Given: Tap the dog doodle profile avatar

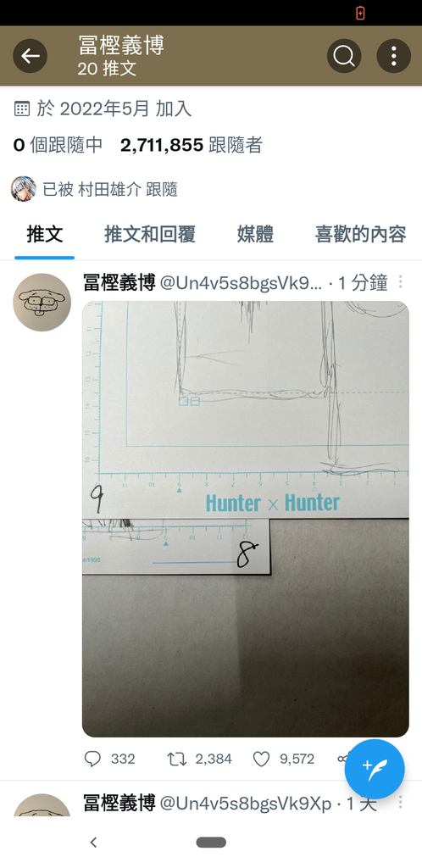Looking at the screenshot, I should pyautogui.click(x=42, y=303).
